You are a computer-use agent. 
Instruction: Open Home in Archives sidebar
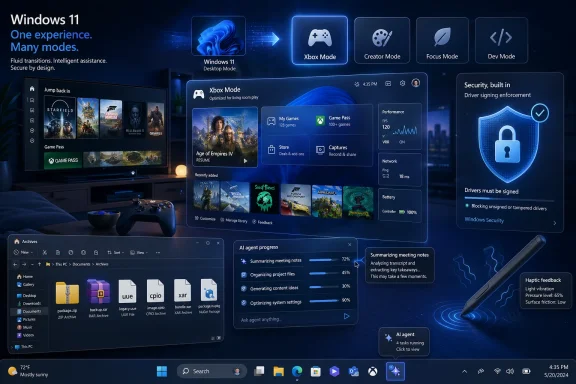coord(25,276)
